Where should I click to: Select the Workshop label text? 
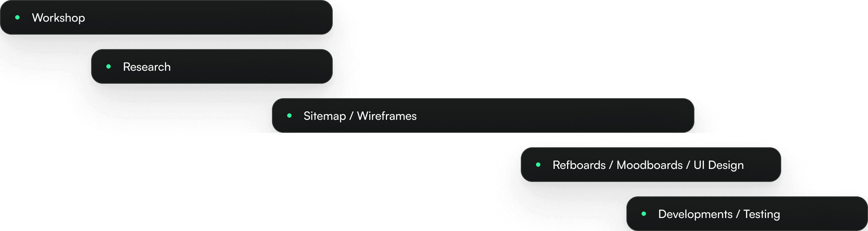[x=59, y=18]
